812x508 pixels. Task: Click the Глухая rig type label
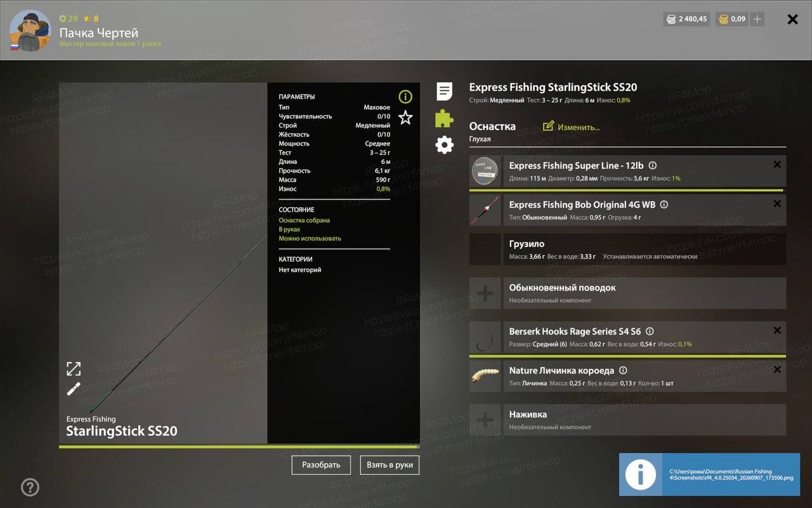(x=480, y=139)
